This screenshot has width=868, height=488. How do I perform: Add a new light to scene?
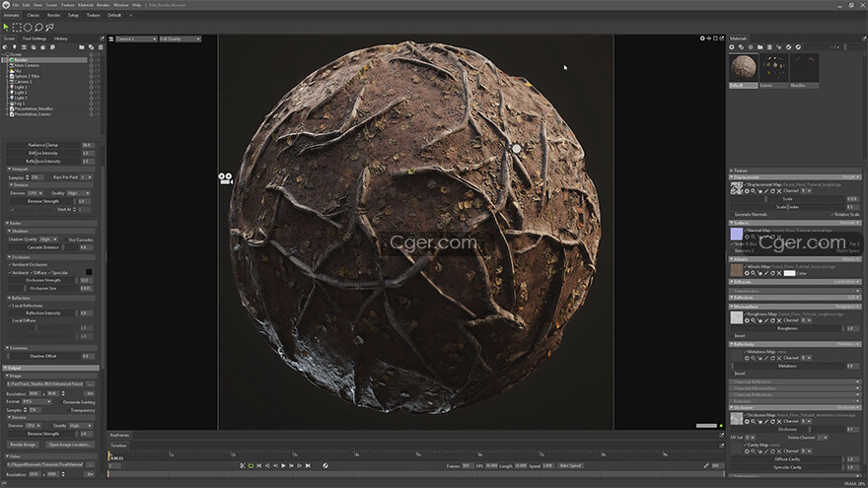click(x=15, y=47)
